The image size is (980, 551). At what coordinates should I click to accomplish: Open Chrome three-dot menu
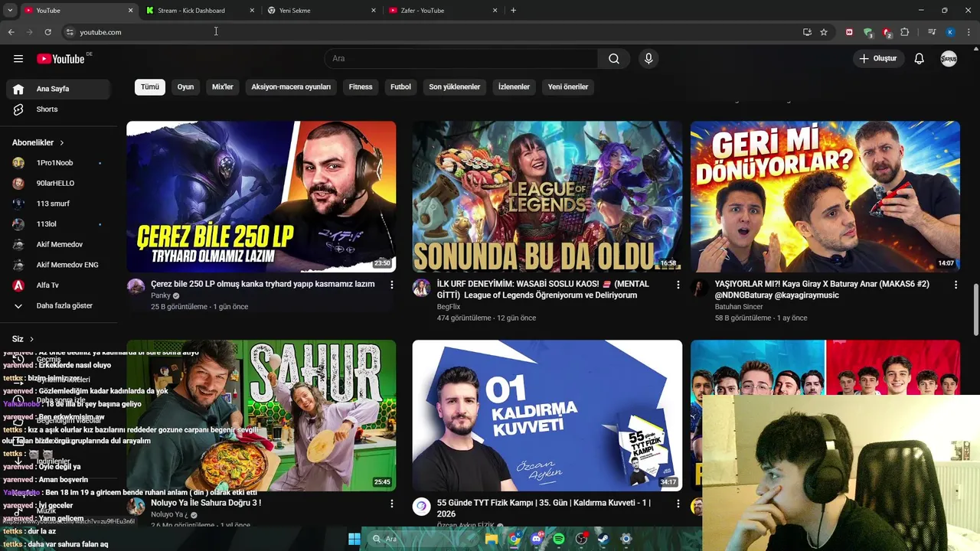click(x=969, y=32)
